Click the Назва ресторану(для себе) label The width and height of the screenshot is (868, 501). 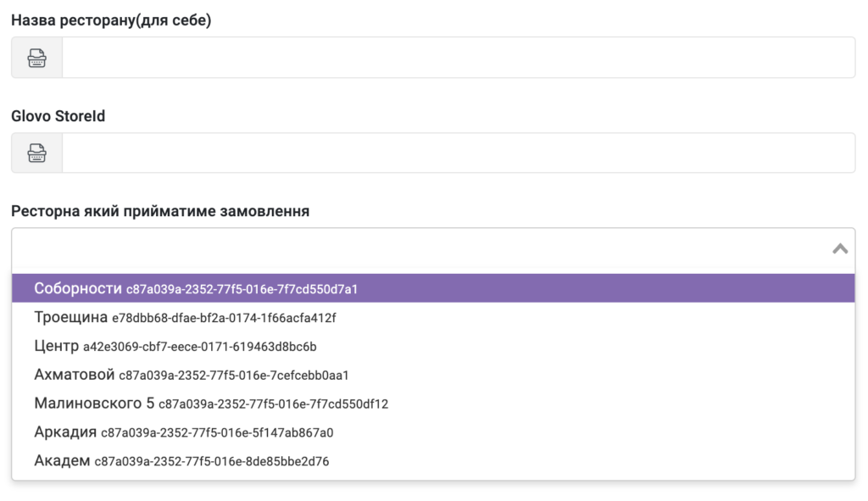pyautogui.click(x=111, y=20)
